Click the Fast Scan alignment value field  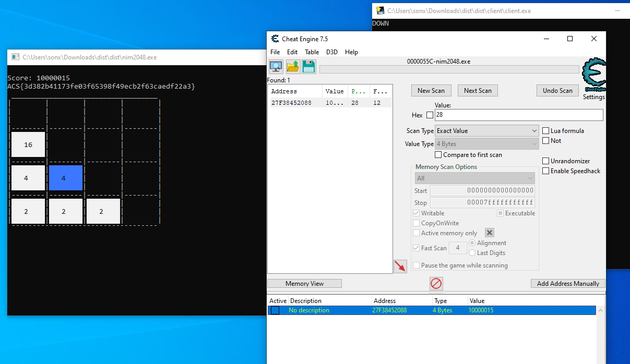[458, 248]
